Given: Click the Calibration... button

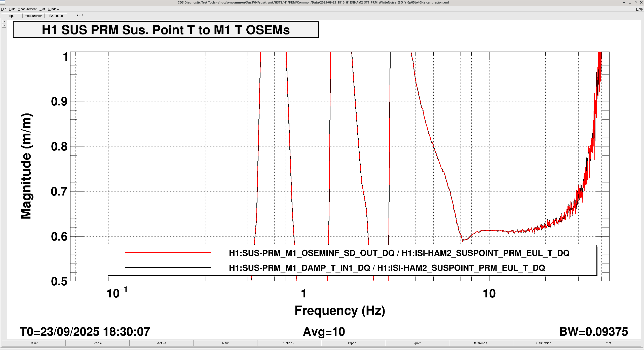Looking at the screenshot, I should (x=545, y=343).
